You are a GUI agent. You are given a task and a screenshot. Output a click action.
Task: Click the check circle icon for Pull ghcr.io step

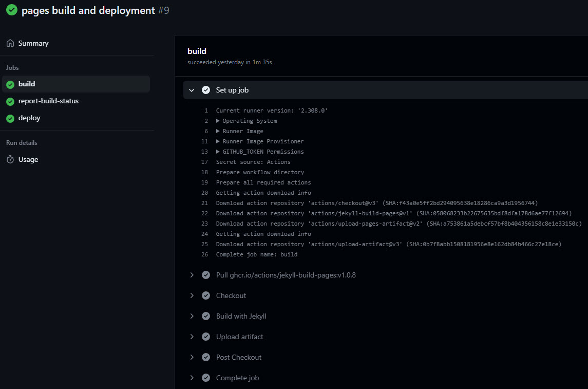[206, 275]
